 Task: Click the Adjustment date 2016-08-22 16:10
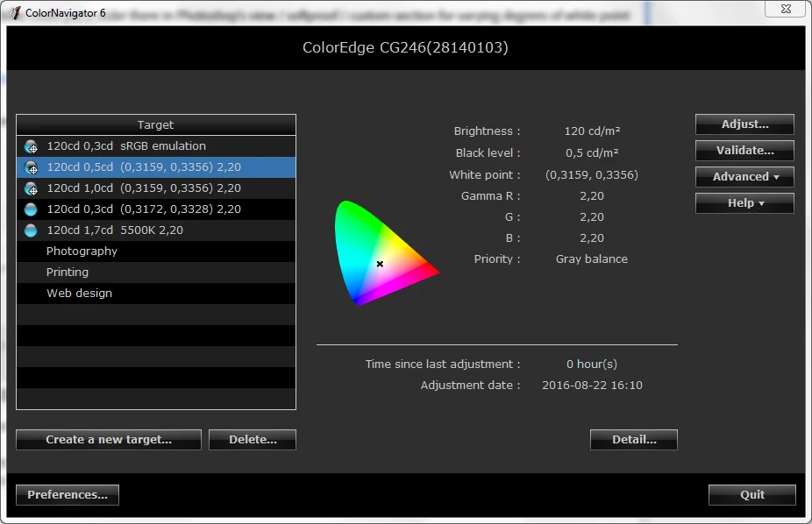[592, 386]
